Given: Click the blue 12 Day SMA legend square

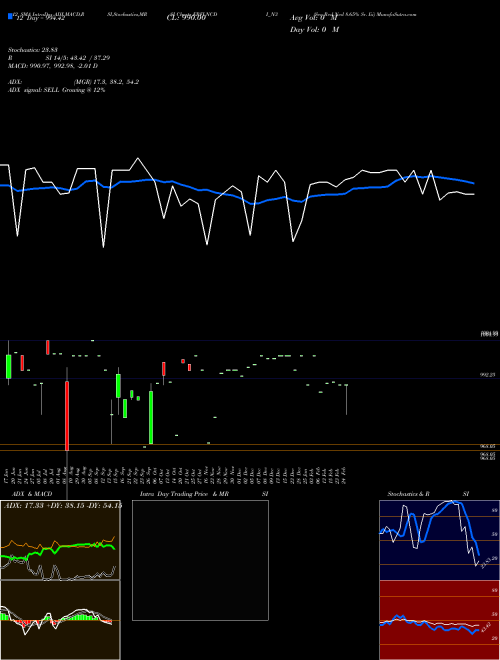Looking at the screenshot, I should pyautogui.click(x=11, y=17).
